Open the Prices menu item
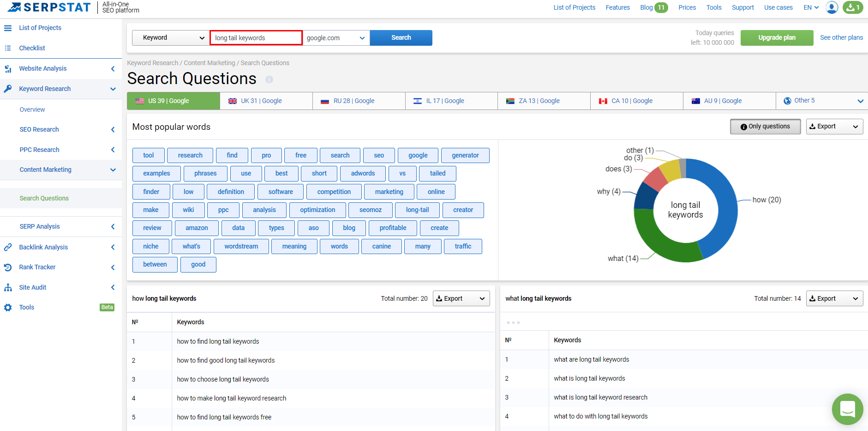 point(687,7)
